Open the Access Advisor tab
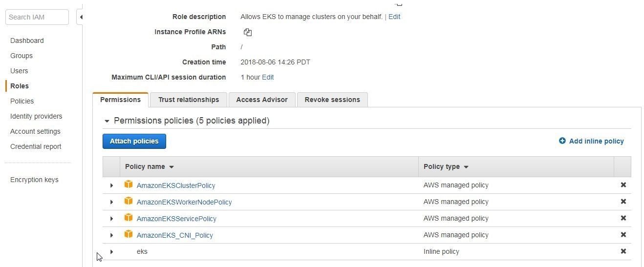 click(262, 100)
